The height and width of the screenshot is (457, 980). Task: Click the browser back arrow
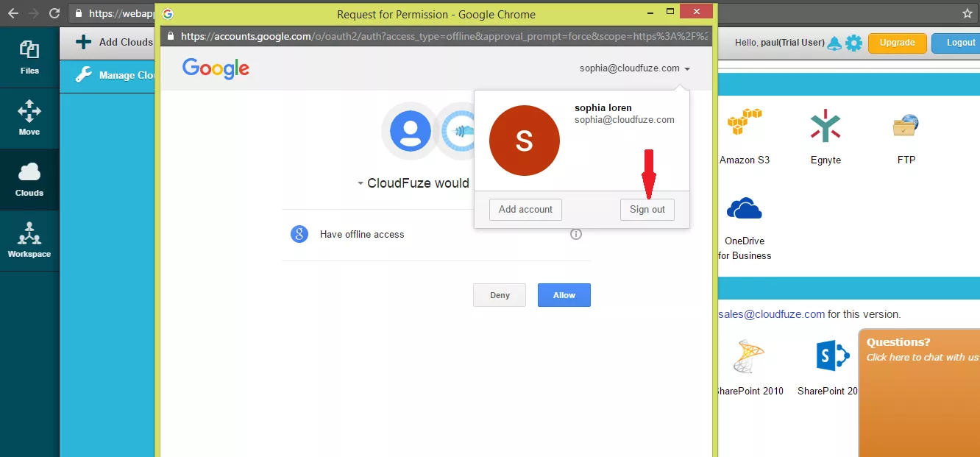(x=13, y=13)
